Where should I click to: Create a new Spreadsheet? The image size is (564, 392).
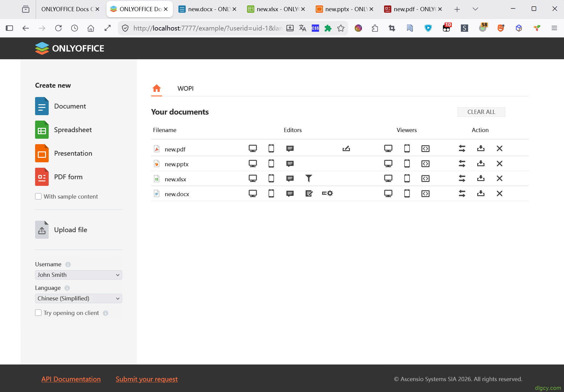[64, 130]
